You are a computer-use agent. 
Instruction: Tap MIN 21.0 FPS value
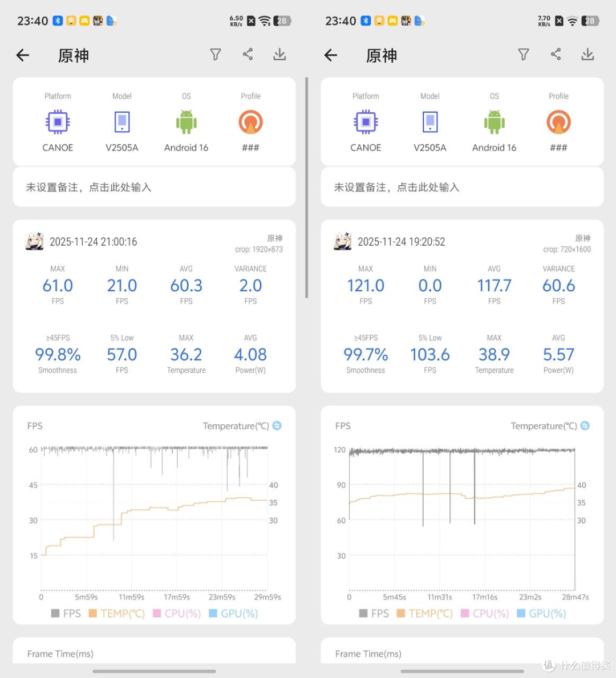coord(122,285)
